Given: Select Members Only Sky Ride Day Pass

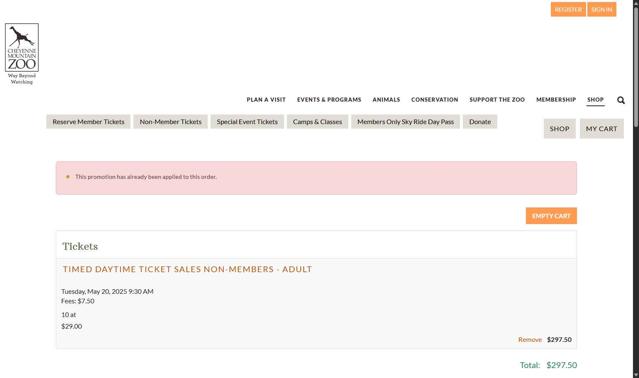Looking at the screenshot, I should (405, 122).
